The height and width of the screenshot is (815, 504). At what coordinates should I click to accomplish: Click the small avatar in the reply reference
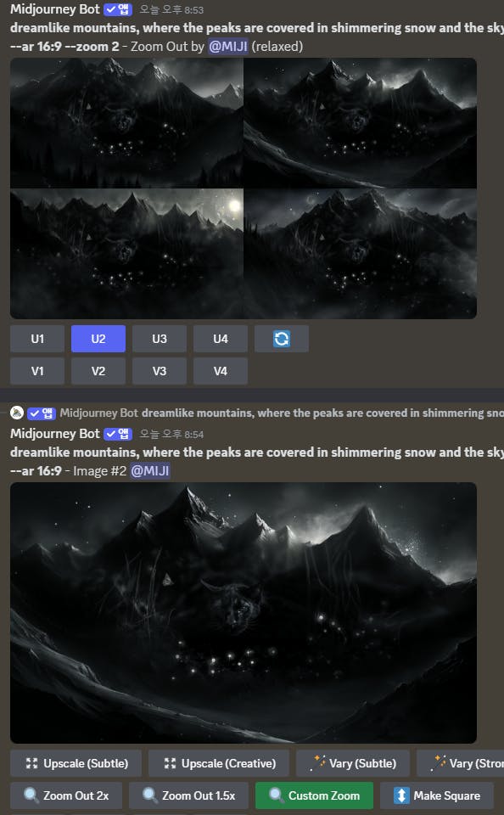(17, 413)
